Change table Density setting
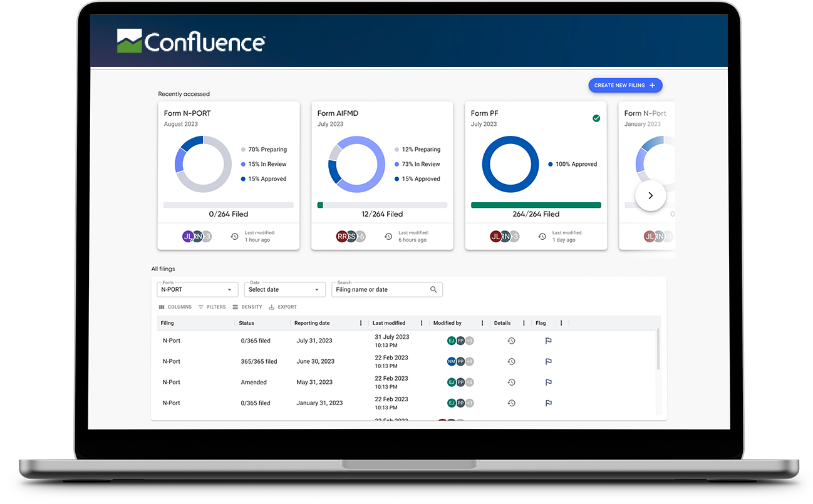Image resolution: width=813 pixels, height=504 pixels. coord(247,307)
